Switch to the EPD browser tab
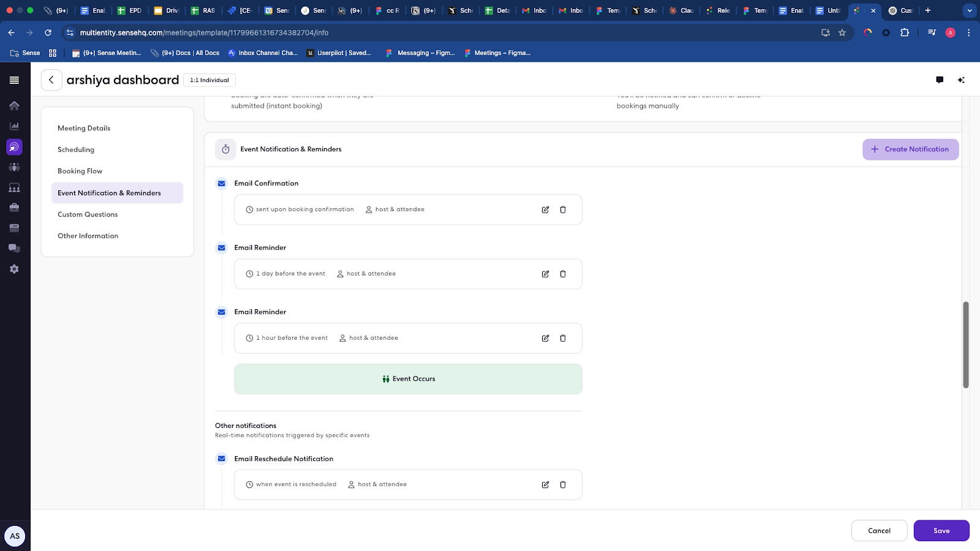 pyautogui.click(x=130, y=10)
